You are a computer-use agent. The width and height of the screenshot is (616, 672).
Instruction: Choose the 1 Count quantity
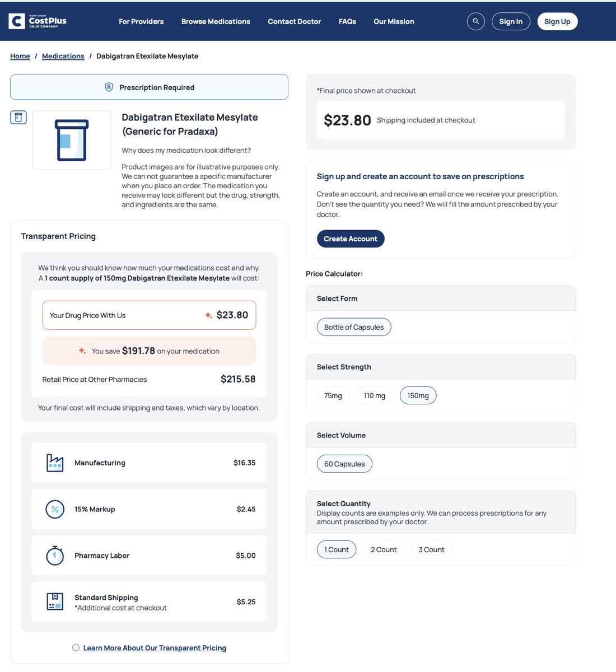pos(337,549)
